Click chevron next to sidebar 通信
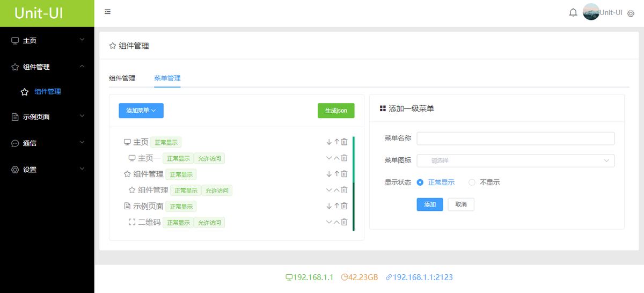 (x=82, y=143)
